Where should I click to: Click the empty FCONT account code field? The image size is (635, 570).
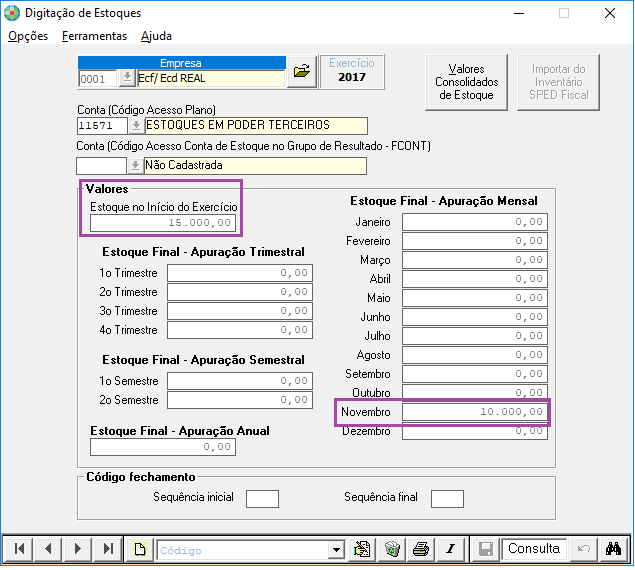[x=101, y=166]
